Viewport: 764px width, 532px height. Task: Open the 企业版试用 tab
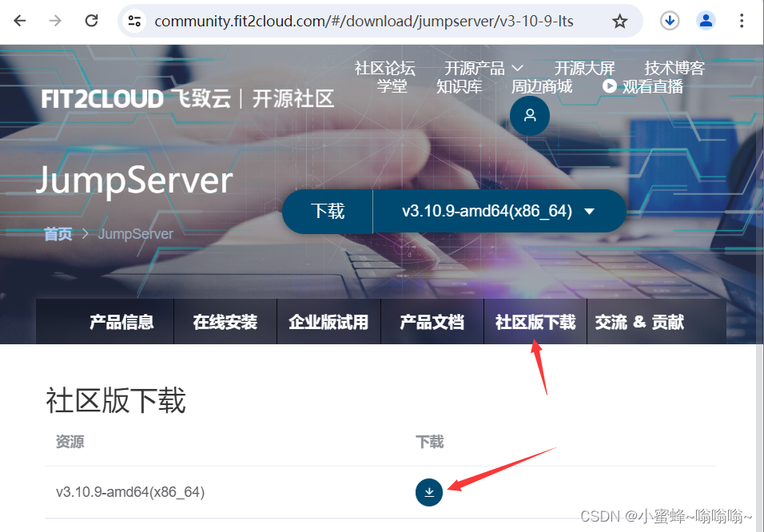[x=328, y=322]
